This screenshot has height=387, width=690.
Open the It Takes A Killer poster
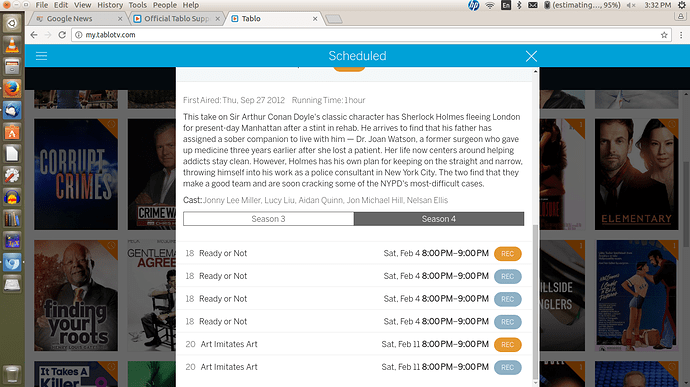coord(76,374)
